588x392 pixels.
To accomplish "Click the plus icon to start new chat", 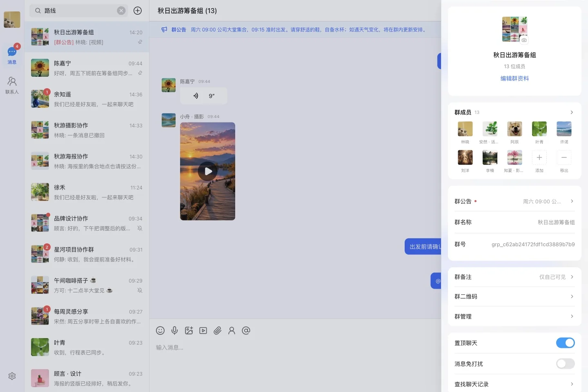I will pyautogui.click(x=138, y=11).
